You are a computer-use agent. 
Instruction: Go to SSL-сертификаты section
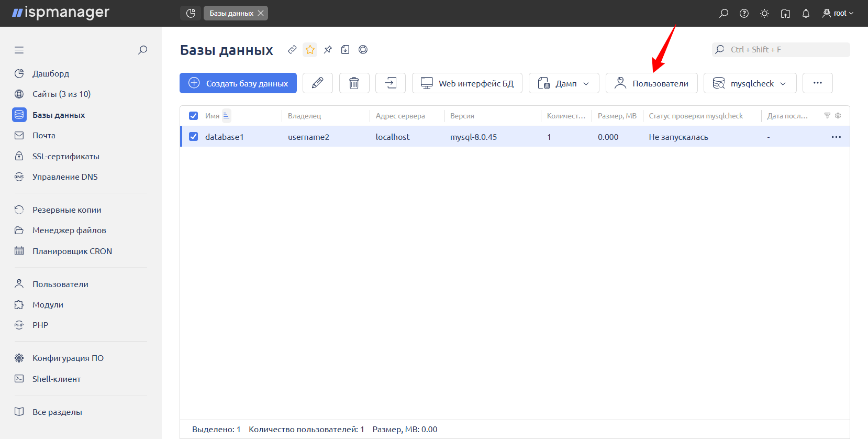point(65,157)
